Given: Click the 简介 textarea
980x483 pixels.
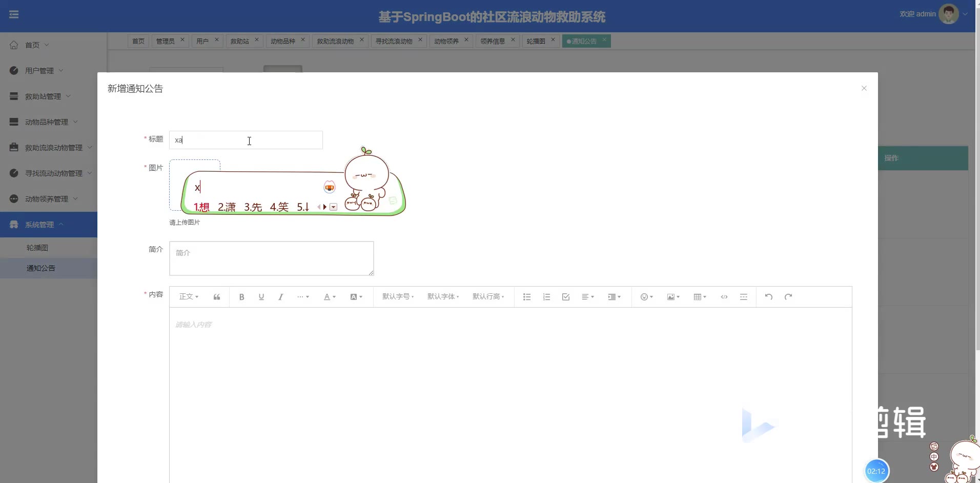Looking at the screenshot, I should 272,258.
